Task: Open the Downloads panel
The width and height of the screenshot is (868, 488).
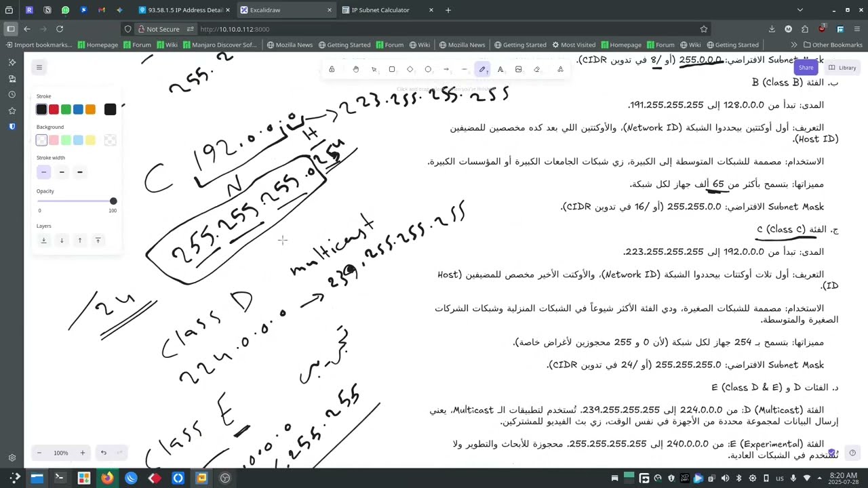Action: point(772,29)
